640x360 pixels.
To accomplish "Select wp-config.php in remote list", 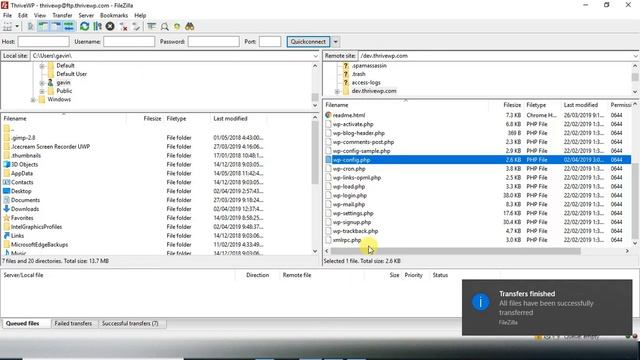I will tap(478, 160).
